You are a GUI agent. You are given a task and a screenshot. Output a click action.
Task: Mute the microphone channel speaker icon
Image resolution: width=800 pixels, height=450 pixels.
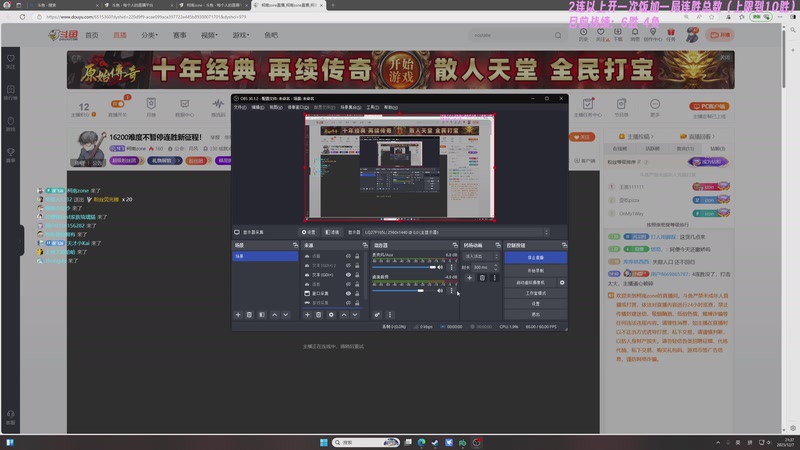tap(440, 267)
